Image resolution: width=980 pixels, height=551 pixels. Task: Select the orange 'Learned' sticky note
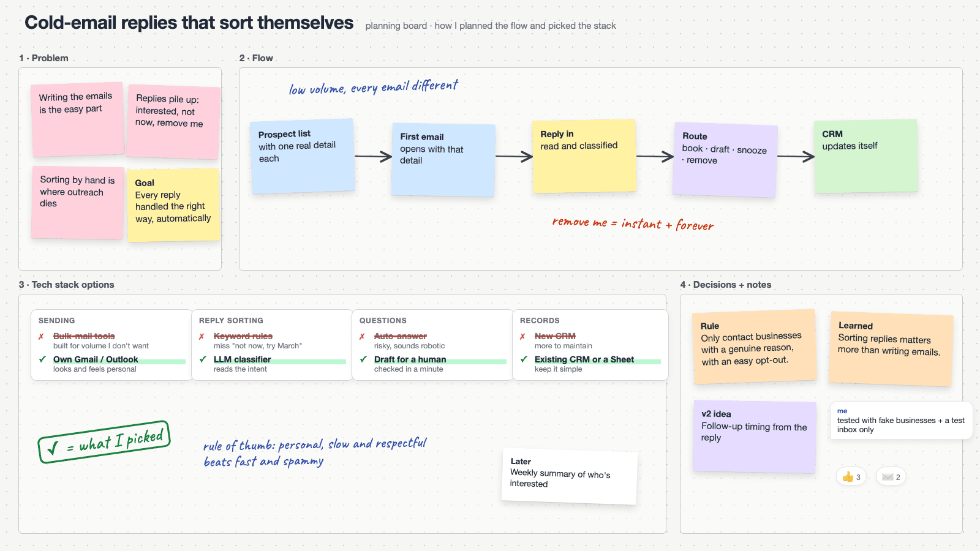(x=891, y=349)
